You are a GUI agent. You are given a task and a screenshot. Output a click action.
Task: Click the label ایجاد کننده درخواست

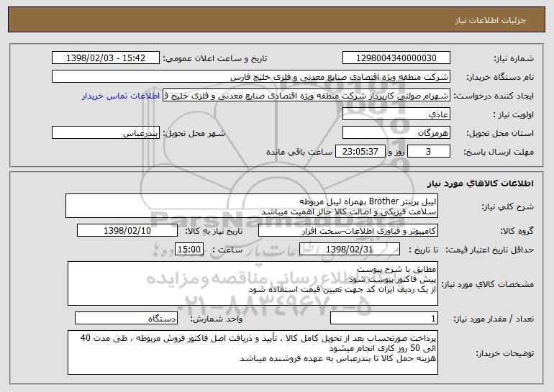pos(494,96)
